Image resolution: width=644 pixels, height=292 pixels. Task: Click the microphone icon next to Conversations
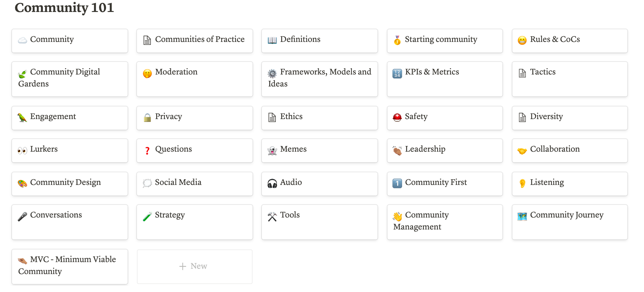[22, 216]
